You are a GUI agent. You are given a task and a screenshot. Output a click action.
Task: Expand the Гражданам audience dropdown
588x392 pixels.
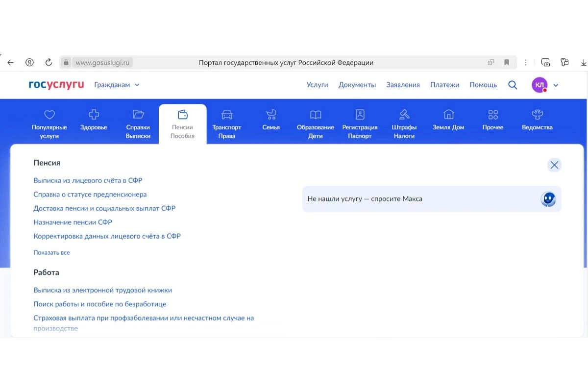tap(117, 85)
